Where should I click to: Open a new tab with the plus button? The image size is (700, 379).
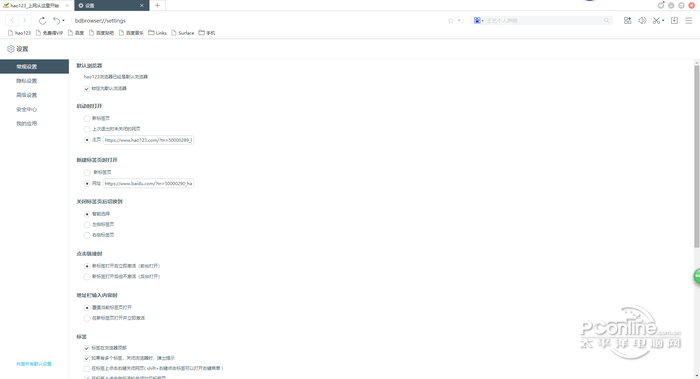point(157,5)
